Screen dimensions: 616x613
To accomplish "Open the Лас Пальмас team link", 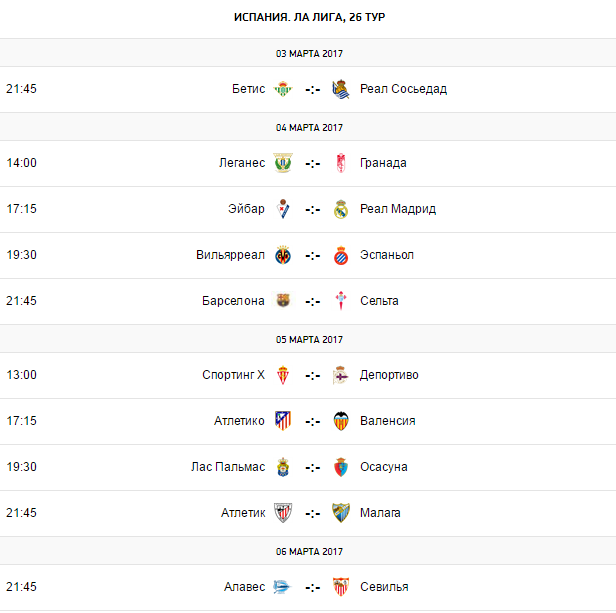I will click(x=228, y=467).
